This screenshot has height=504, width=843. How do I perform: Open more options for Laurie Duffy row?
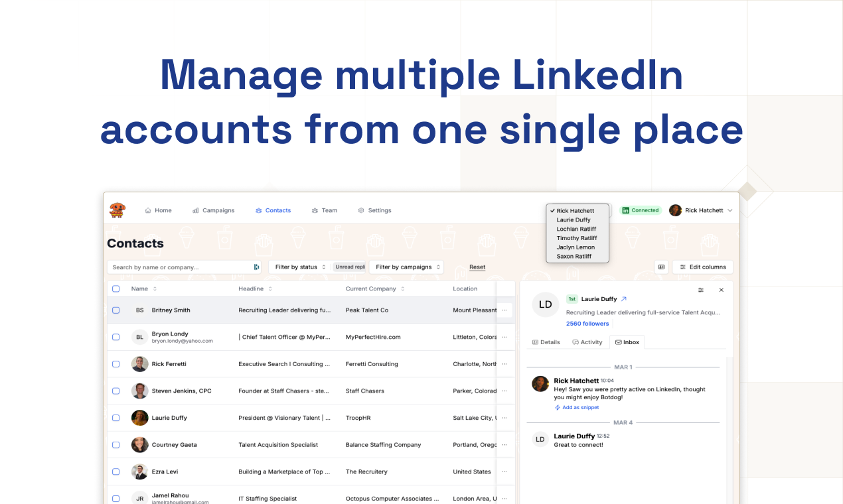click(x=504, y=418)
